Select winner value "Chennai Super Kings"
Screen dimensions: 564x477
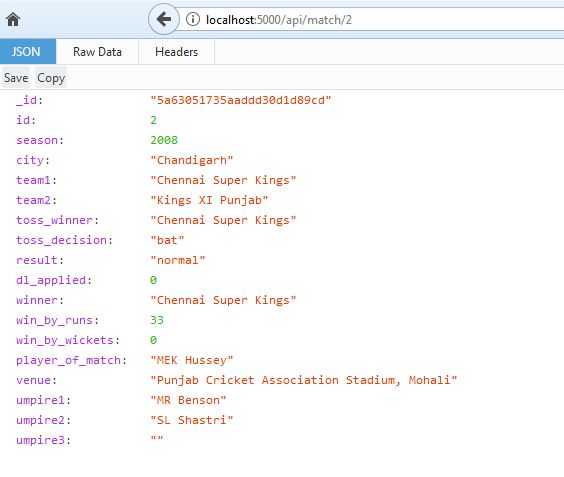click(223, 300)
